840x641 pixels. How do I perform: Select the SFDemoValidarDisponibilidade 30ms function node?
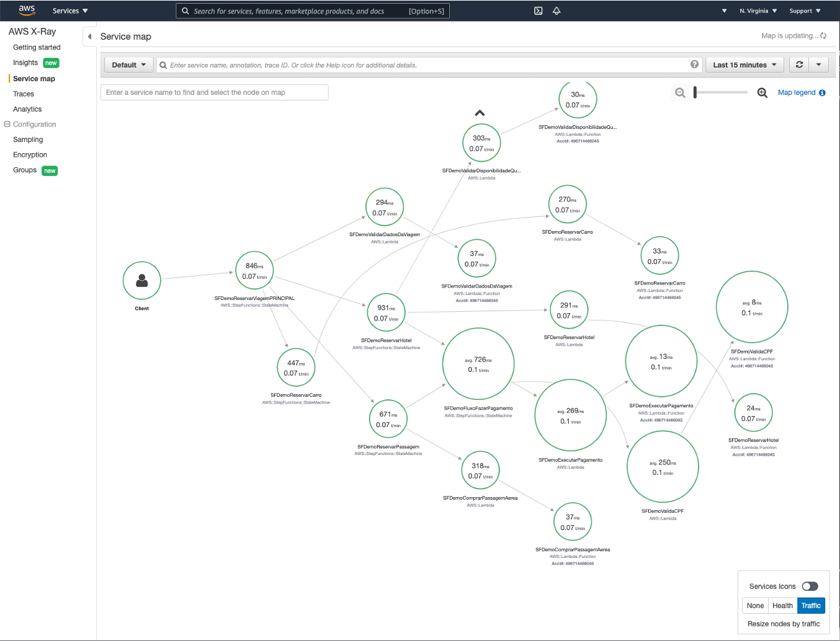(x=578, y=99)
